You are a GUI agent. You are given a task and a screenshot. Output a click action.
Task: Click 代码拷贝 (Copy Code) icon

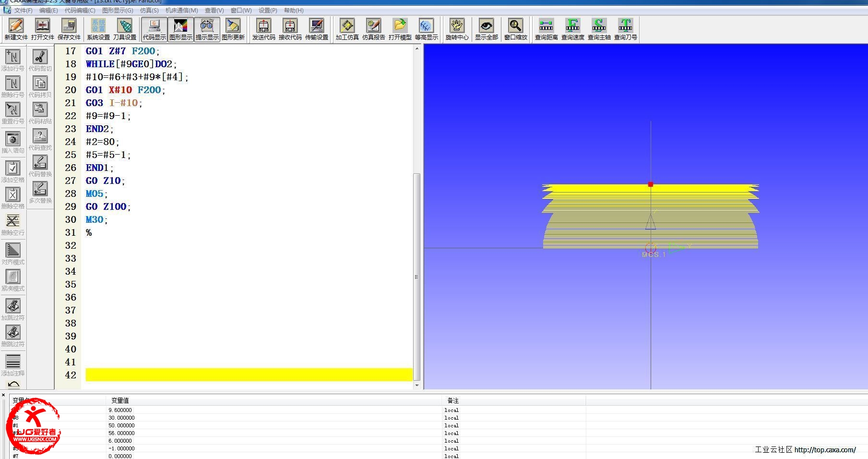click(x=40, y=86)
